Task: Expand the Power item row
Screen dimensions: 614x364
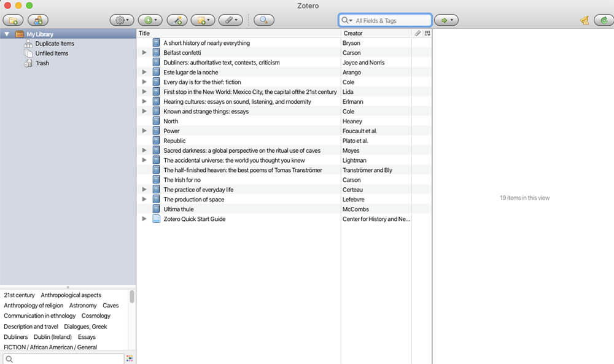Action: click(x=144, y=131)
